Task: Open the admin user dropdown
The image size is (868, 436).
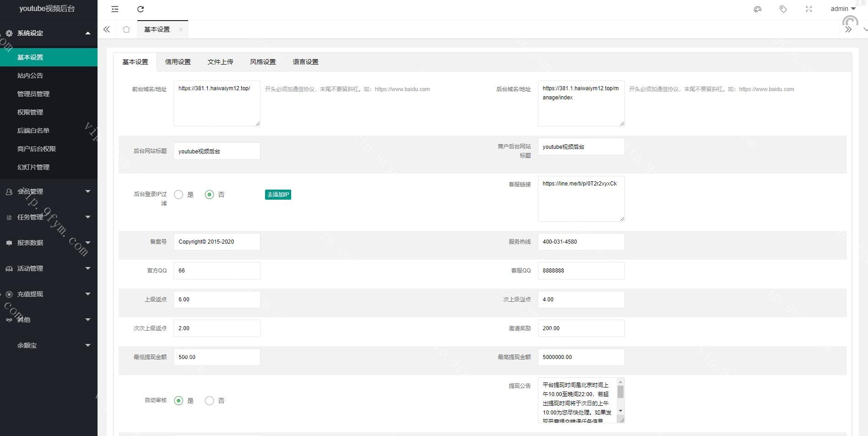Action: (843, 9)
